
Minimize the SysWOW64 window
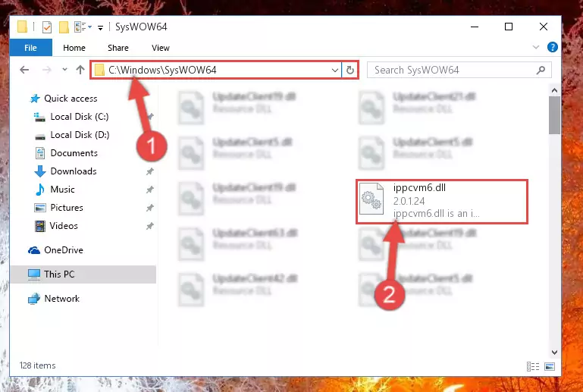coord(475,27)
